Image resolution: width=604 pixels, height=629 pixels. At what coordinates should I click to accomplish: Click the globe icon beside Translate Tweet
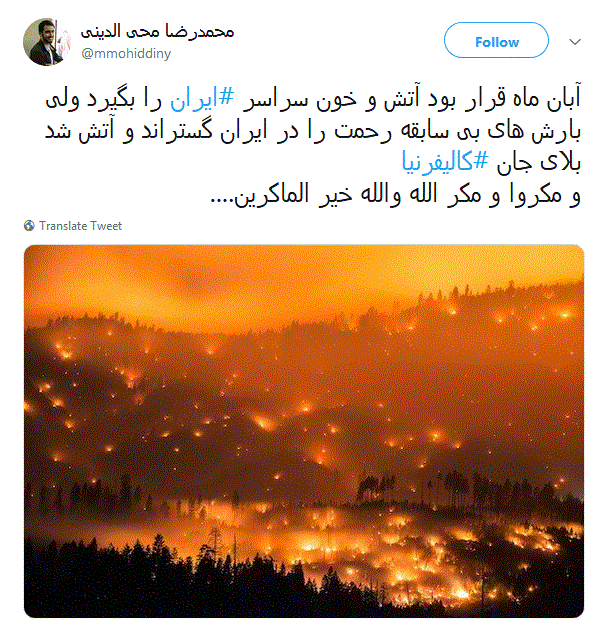29,226
